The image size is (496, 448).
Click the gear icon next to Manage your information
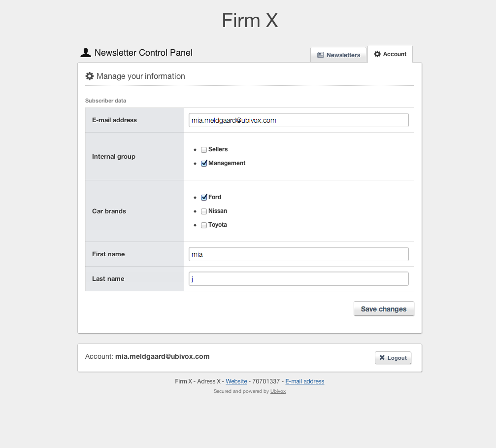tap(90, 76)
